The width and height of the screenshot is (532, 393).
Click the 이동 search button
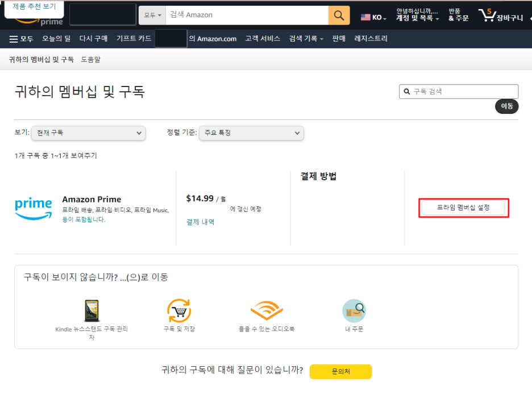506,106
